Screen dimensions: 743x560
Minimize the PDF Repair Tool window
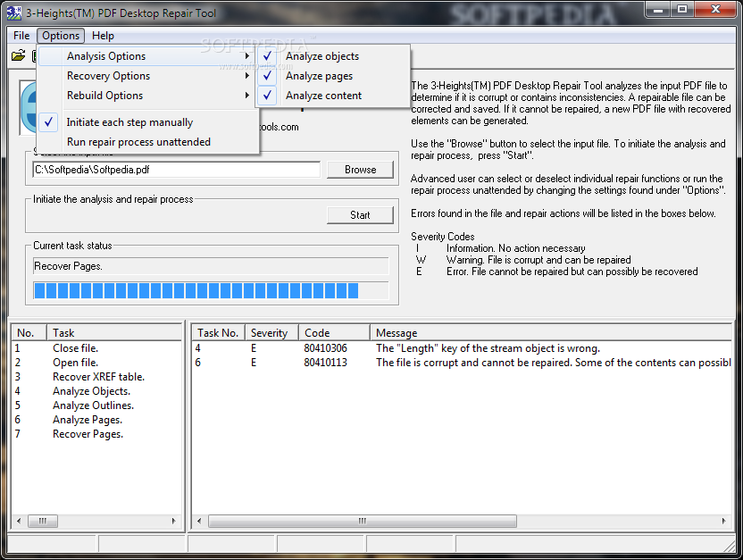click(x=657, y=10)
